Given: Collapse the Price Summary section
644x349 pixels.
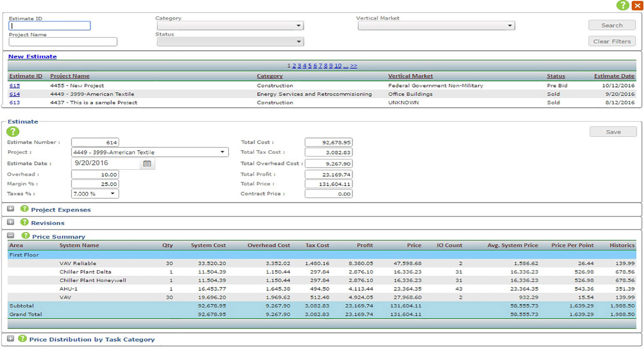Looking at the screenshot, I should click(11, 236).
